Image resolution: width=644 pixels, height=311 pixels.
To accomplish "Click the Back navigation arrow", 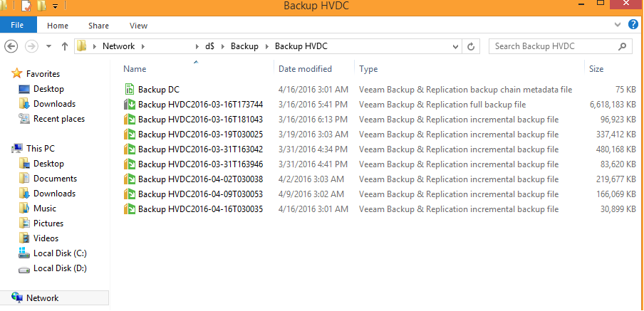I will (x=11, y=46).
